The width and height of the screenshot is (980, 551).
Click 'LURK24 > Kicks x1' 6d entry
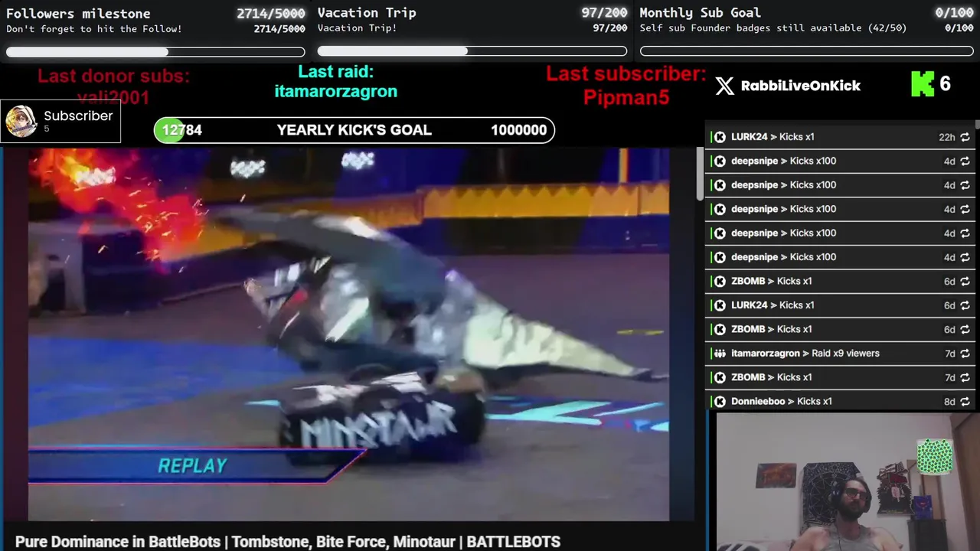coord(841,305)
